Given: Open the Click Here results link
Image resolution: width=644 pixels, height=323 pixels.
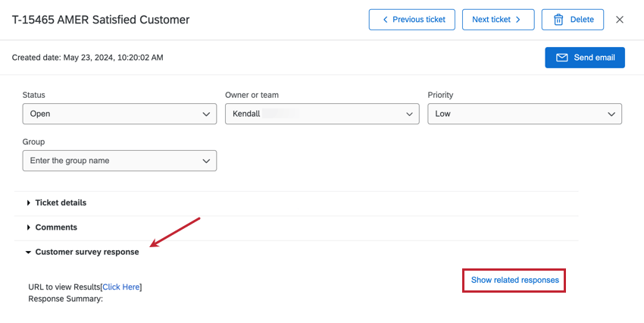Looking at the screenshot, I should pos(121,287).
